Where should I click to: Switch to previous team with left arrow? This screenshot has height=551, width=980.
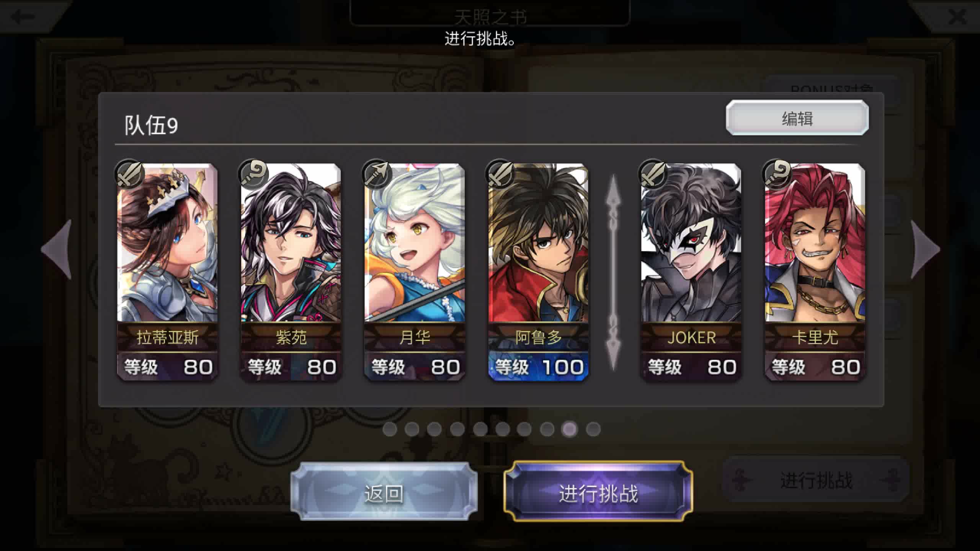pyautogui.click(x=57, y=249)
